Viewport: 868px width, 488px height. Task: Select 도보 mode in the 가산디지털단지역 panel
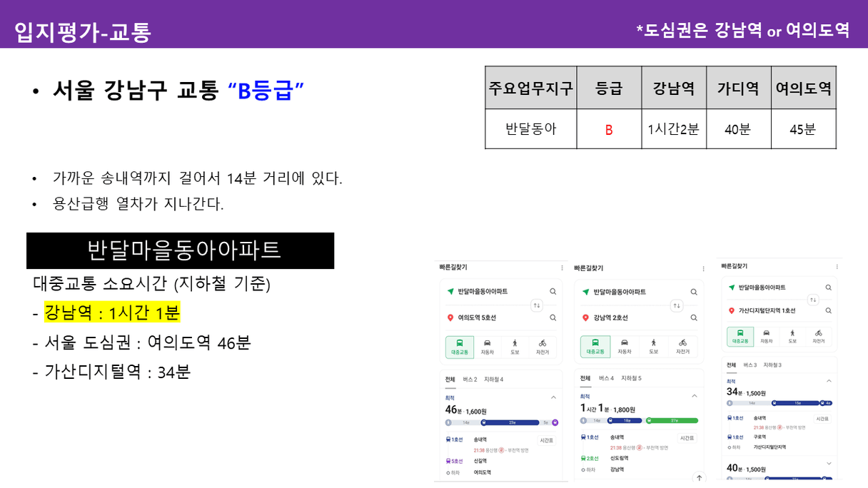pos(792,337)
